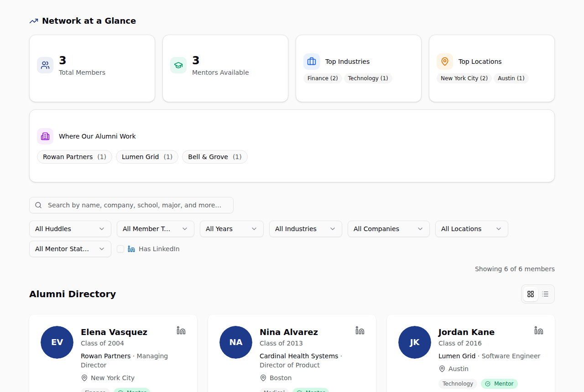Expand the All Locations filter
Image resolution: width=584 pixels, height=392 pixels.
[472, 229]
